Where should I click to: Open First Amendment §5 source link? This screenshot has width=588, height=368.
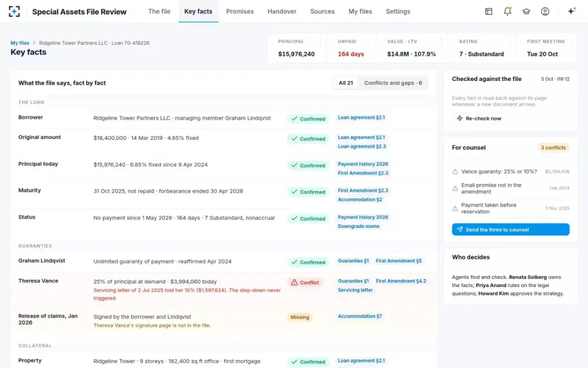(x=398, y=261)
